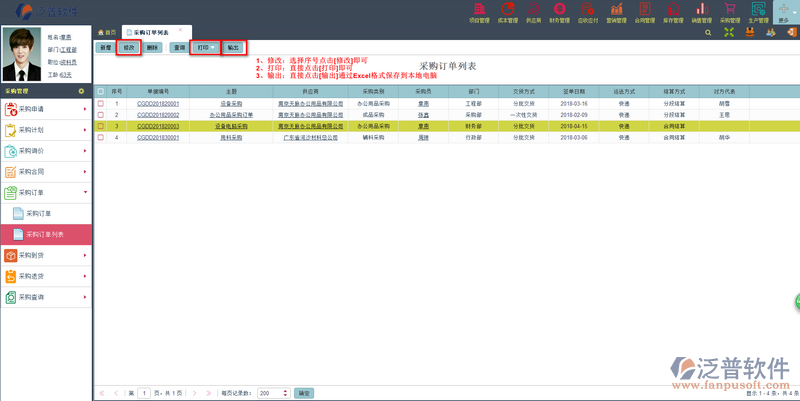800x401 pixels.
Task: Open the 项目管理 module icon
Action: click(x=480, y=12)
